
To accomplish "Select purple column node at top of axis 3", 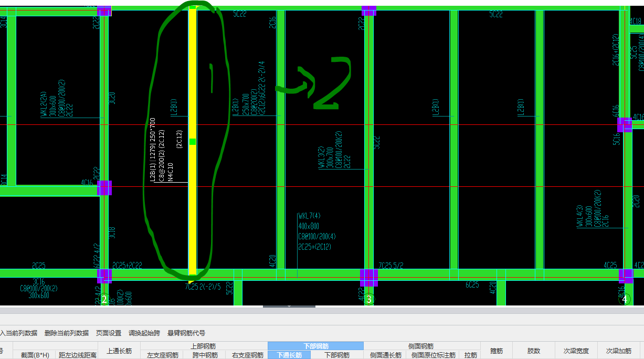I will coord(369,10).
